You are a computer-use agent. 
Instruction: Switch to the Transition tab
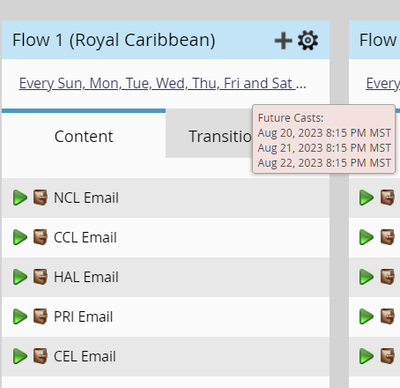tap(220, 136)
